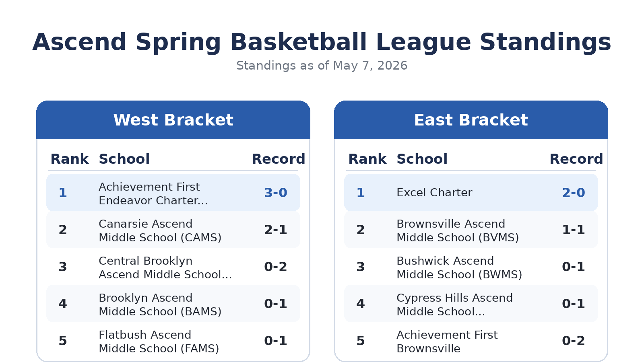Select the Excel Charter row
This screenshot has width=644, height=362.
coord(471,192)
